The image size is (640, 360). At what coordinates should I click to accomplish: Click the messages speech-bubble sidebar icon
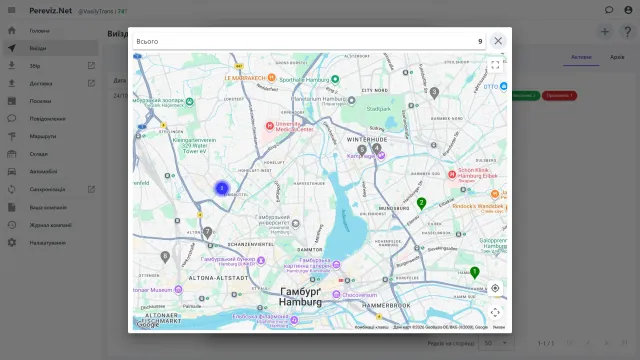[12, 118]
